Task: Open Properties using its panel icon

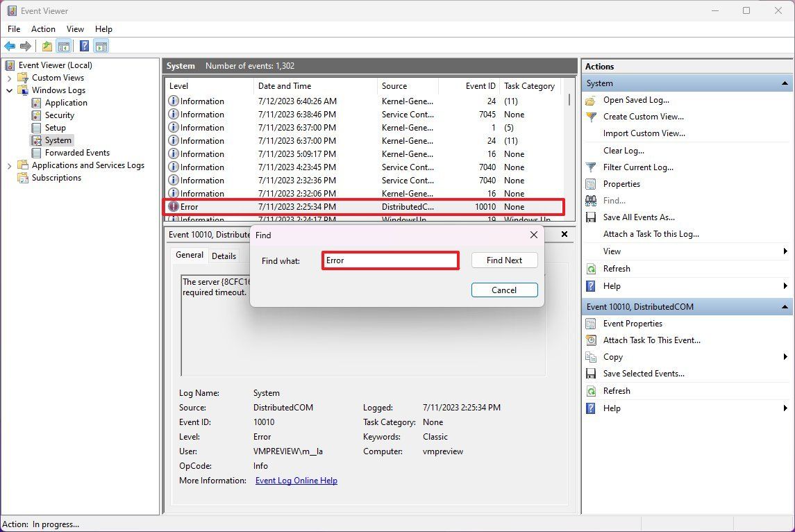Action: tap(589, 184)
